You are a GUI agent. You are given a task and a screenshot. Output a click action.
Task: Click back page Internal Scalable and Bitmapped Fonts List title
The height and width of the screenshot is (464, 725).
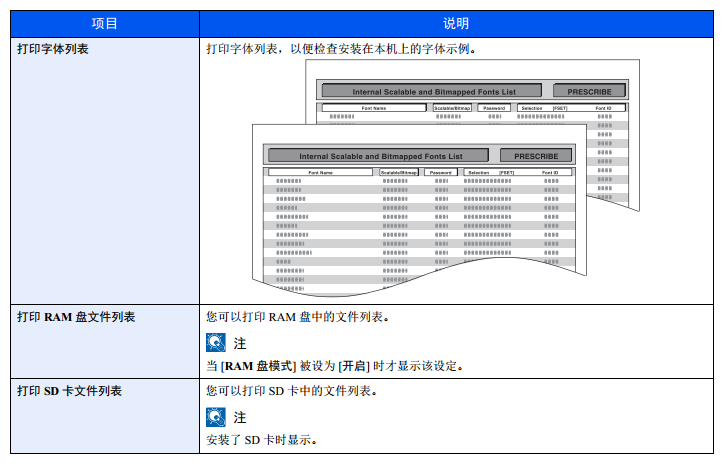[432, 91]
